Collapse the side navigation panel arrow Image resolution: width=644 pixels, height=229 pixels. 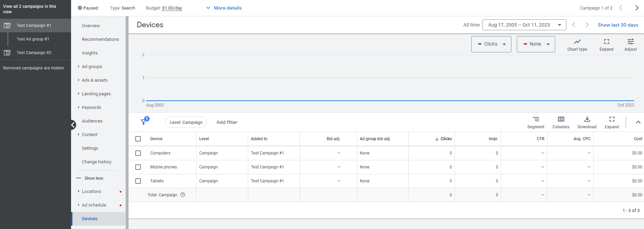(x=73, y=125)
